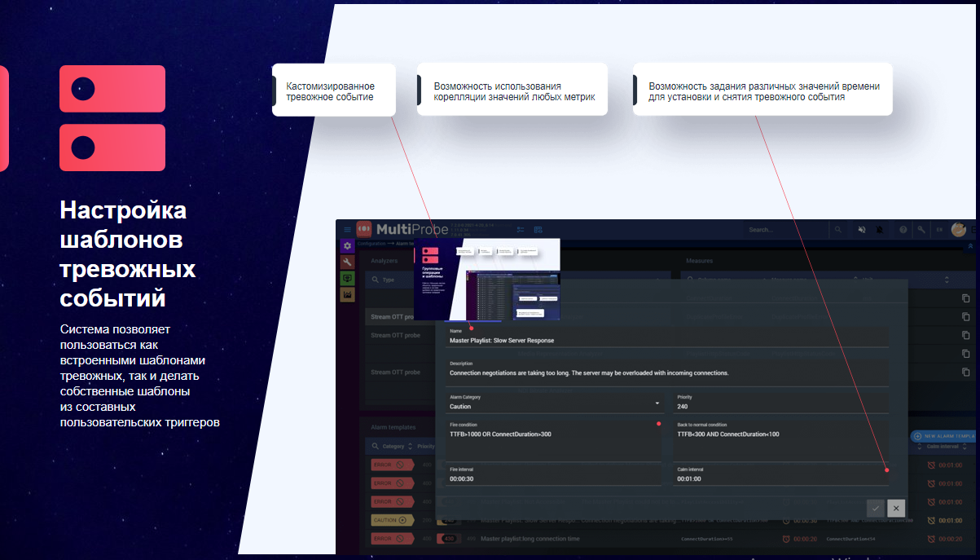Open the green monitor sidebar icon
Image resolution: width=980 pixels, height=560 pixels.
tap(348, 278)
